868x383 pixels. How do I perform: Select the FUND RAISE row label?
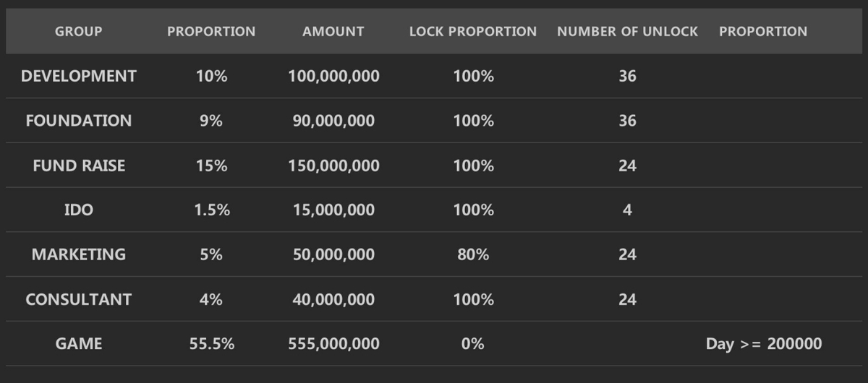coord(78,165)
